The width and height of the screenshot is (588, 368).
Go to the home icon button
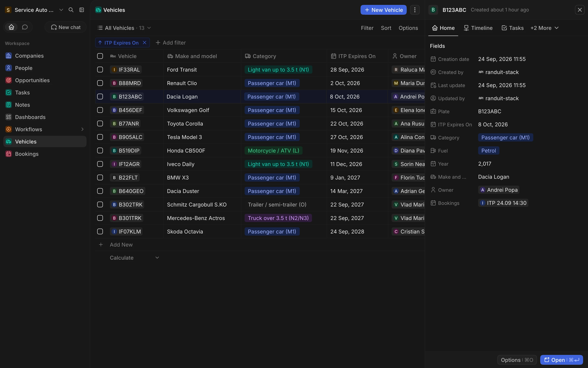pos(11,27)
